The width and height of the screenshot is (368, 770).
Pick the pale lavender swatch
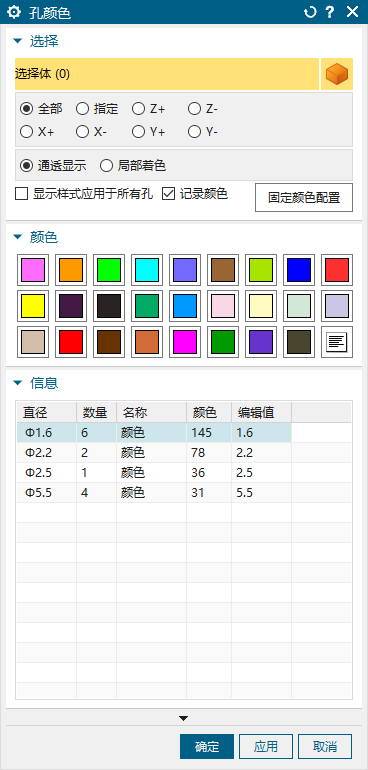[337, 306]
